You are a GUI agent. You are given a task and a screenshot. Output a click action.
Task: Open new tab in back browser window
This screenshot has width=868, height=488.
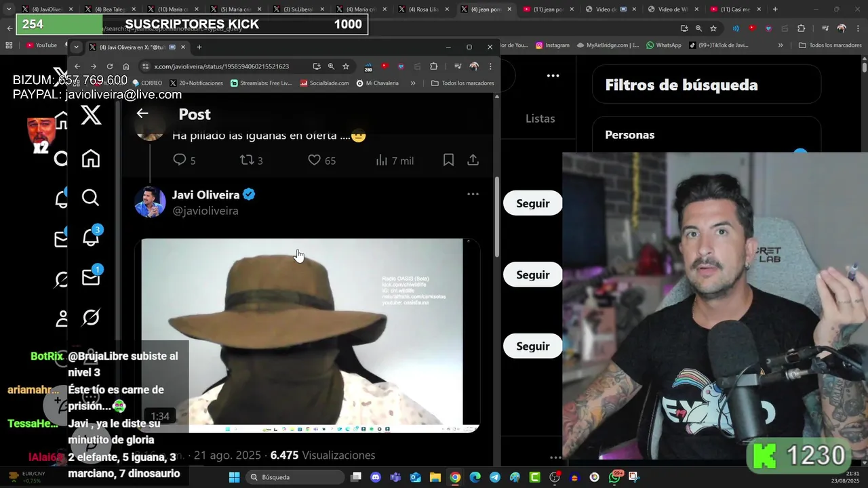click(775, 9)
